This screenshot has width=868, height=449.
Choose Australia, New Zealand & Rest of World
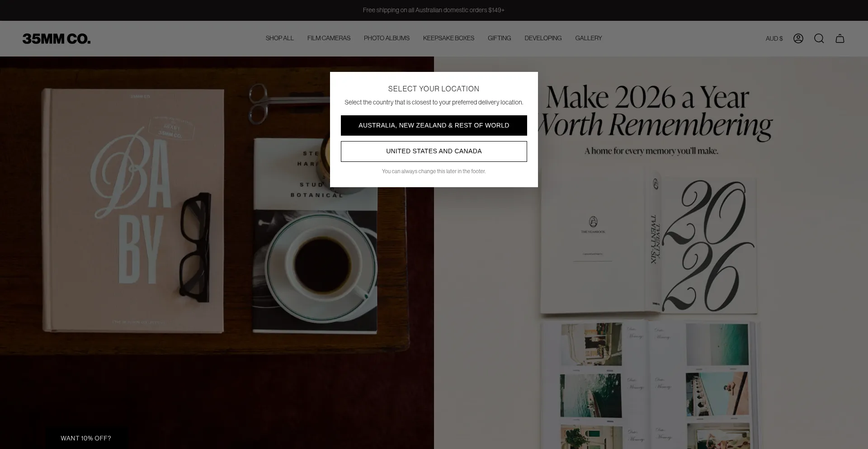tap(434, 125)
